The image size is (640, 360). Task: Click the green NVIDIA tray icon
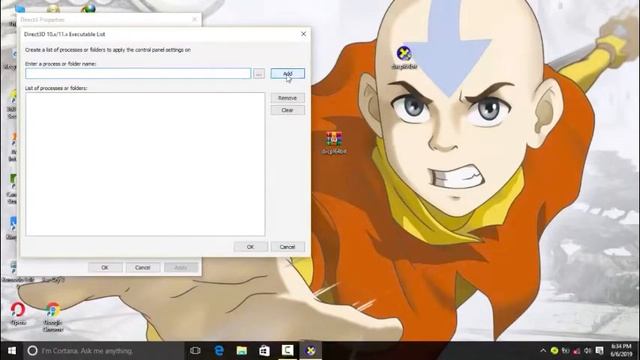[x=554, y=351]
